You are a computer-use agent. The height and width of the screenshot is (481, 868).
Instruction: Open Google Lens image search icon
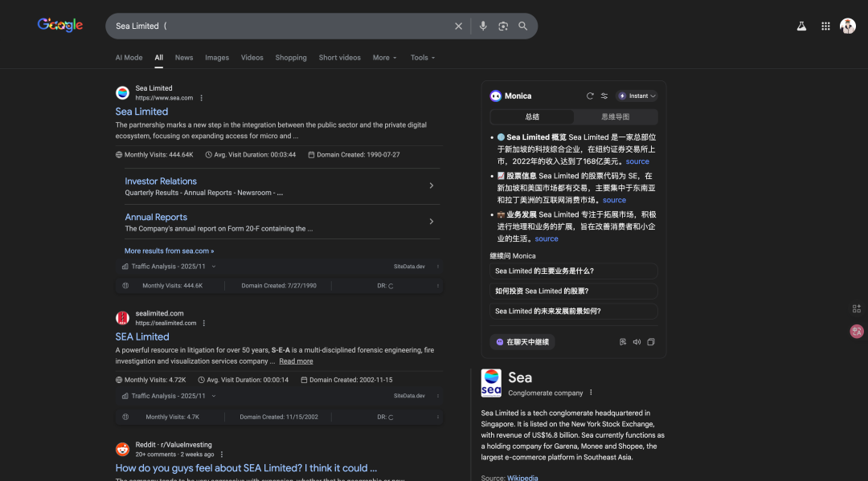point(502,26)
